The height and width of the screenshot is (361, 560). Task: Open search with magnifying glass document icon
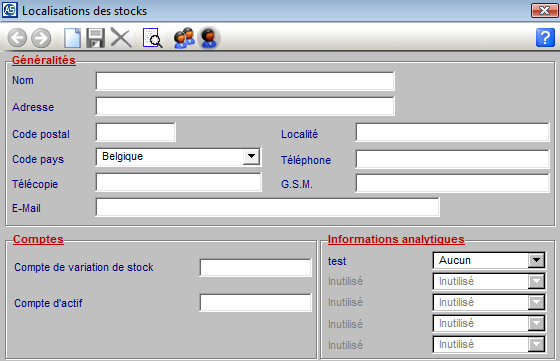point(152,38)
